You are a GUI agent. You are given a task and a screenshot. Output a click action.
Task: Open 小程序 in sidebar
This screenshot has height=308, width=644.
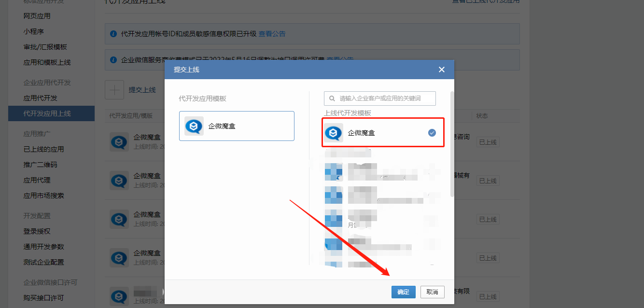pyautogui.click(x=34, y=31)
